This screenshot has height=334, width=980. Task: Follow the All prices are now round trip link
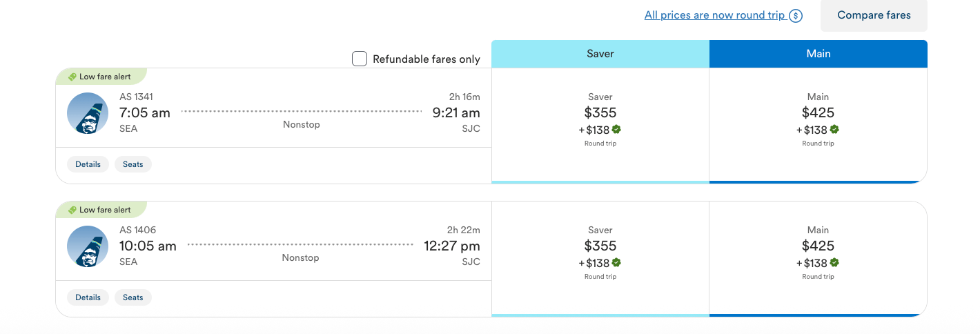(x=714, y=15)
